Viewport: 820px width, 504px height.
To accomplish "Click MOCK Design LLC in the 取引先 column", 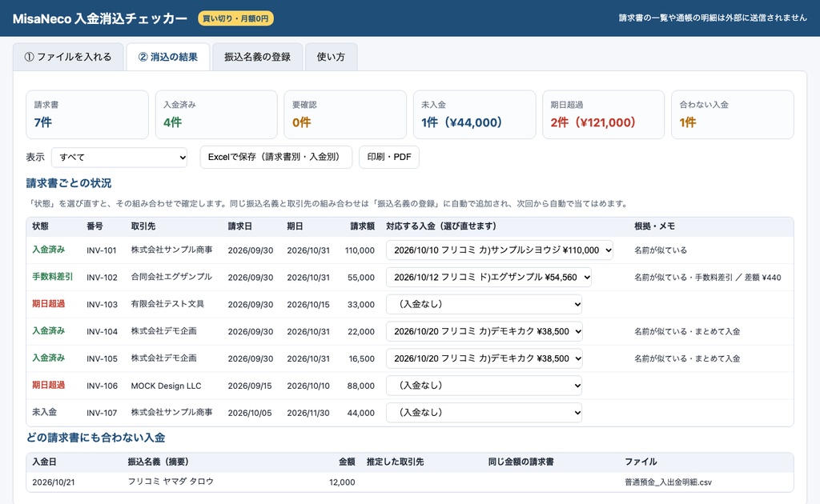I will click(x=166, y=386).
